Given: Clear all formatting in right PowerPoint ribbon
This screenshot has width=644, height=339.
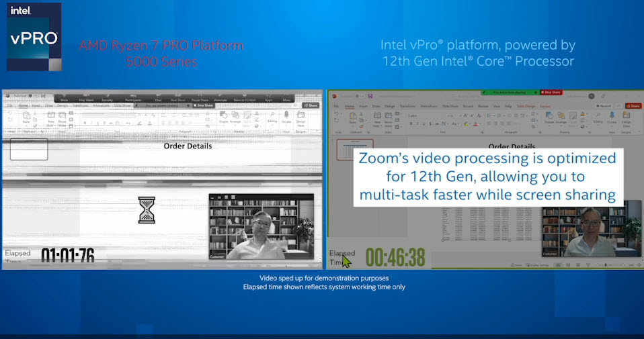Looking at the screenshot, I should coord(479,115).
